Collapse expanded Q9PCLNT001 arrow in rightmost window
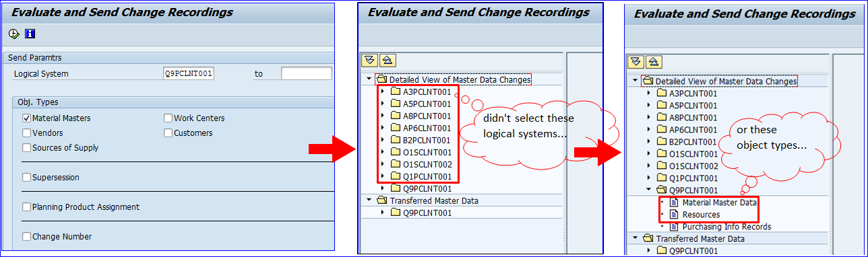 [x=649, y=190]
